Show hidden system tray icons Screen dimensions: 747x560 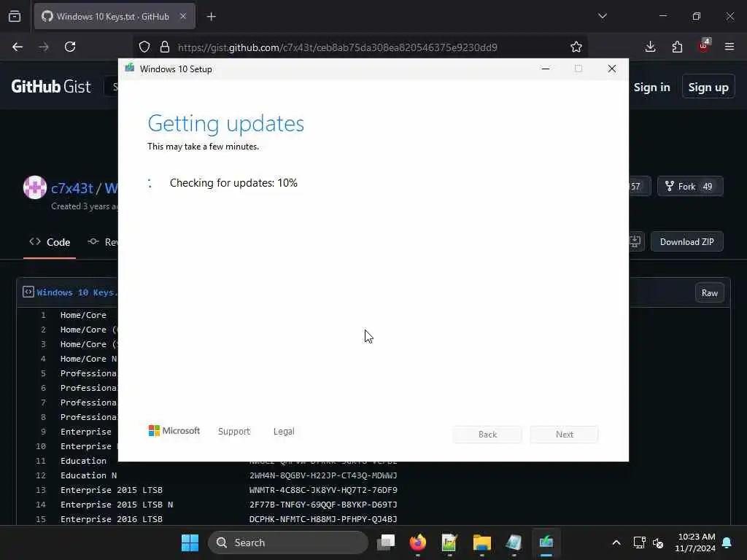pyautogui.click(x=616, y=542)
